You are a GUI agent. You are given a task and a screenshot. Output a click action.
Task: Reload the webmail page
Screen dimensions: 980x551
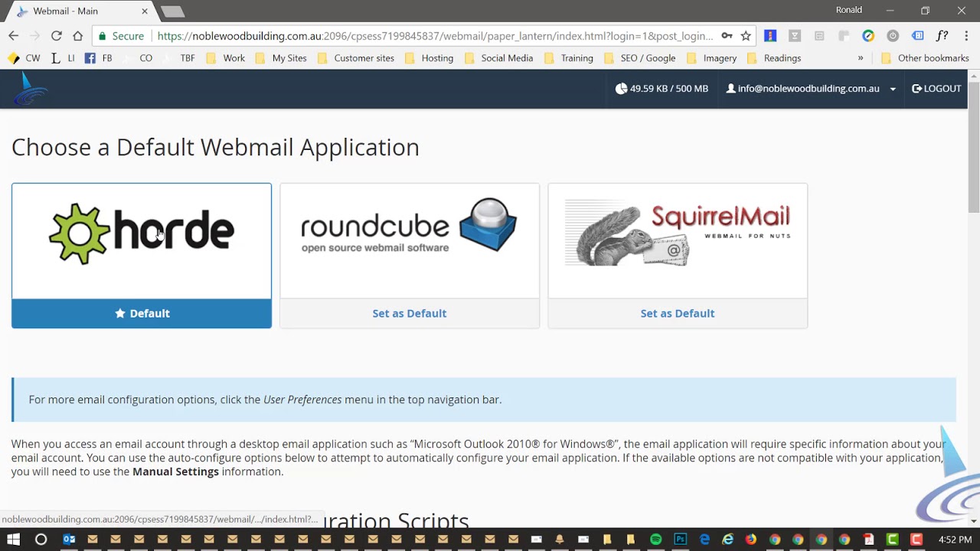[56, 36]
